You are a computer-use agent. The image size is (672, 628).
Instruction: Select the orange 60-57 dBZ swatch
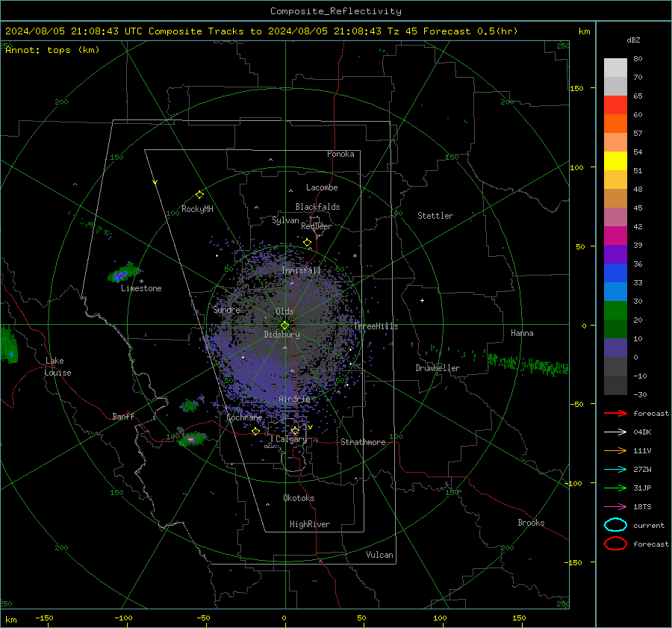click(x=615, y=124)
